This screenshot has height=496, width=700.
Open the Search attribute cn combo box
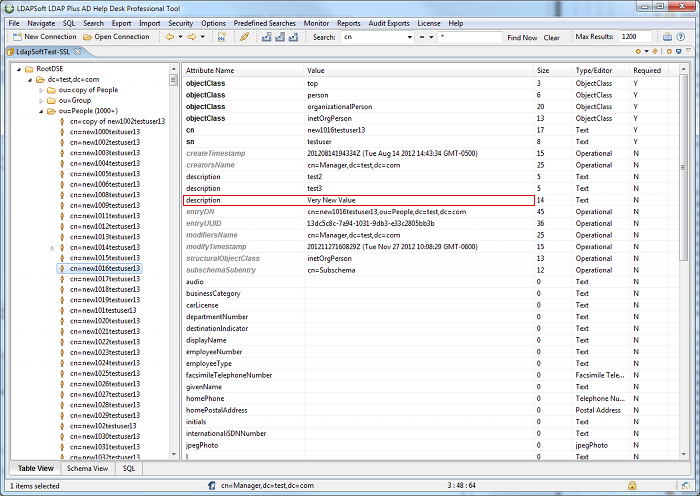click(x=378, y=37)
